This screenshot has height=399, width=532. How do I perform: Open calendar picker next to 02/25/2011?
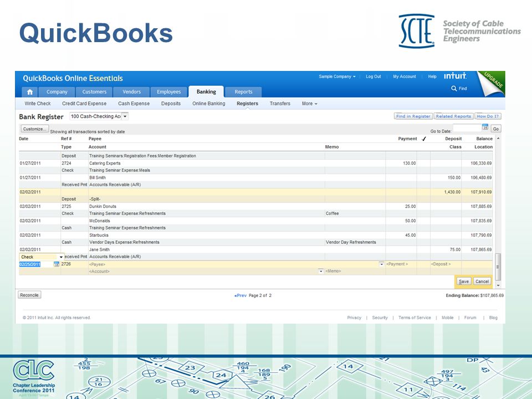tap(57, 264)
